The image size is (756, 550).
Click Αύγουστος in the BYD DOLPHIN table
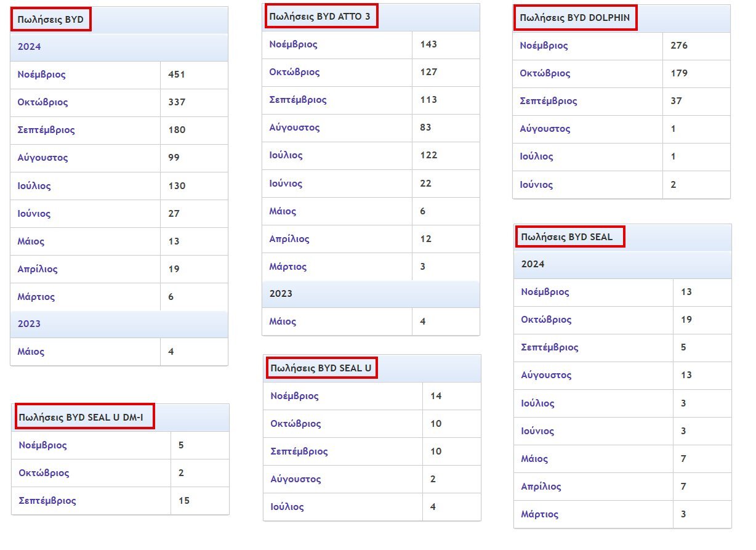pos(545,129)
